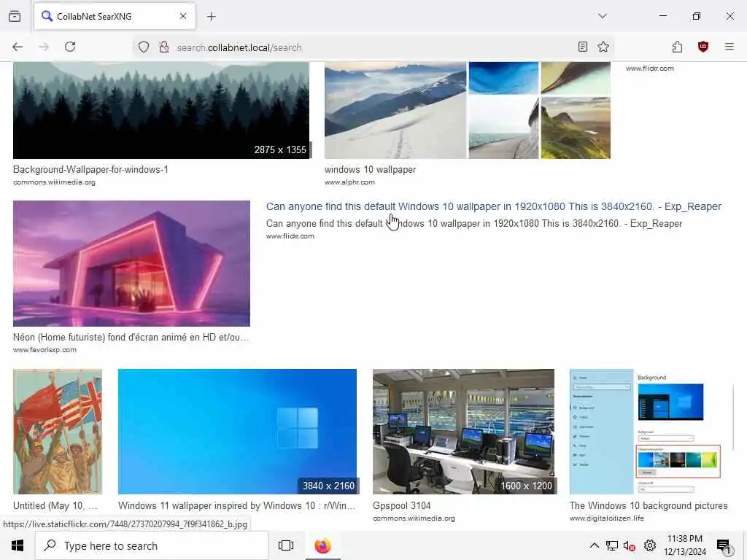Open Firefox application hamburger menu
747x560 pixels.
click(x=729, y=47)
